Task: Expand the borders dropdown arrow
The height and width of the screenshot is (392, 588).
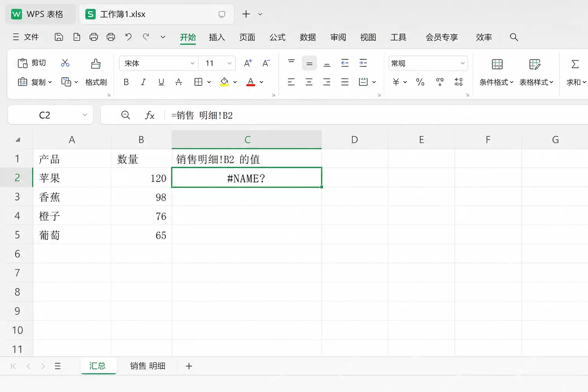Action: pyautogui.click(x=209, y=82)
